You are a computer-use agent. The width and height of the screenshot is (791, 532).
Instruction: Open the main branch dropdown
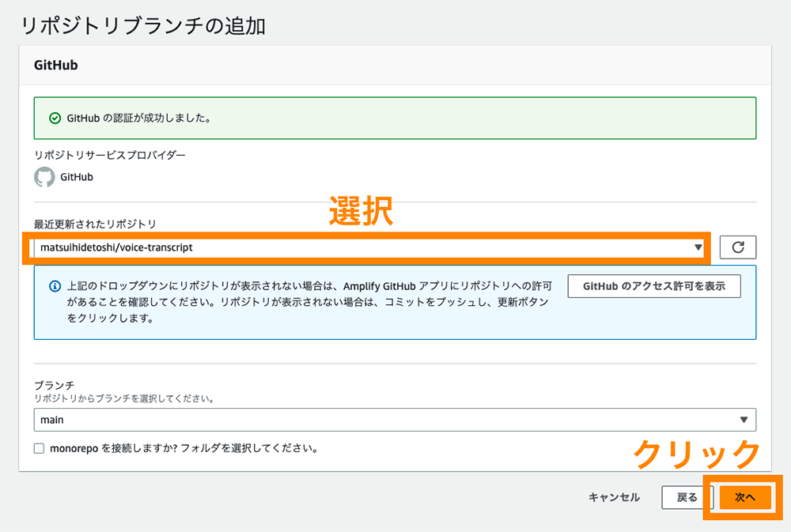point(395,420)
